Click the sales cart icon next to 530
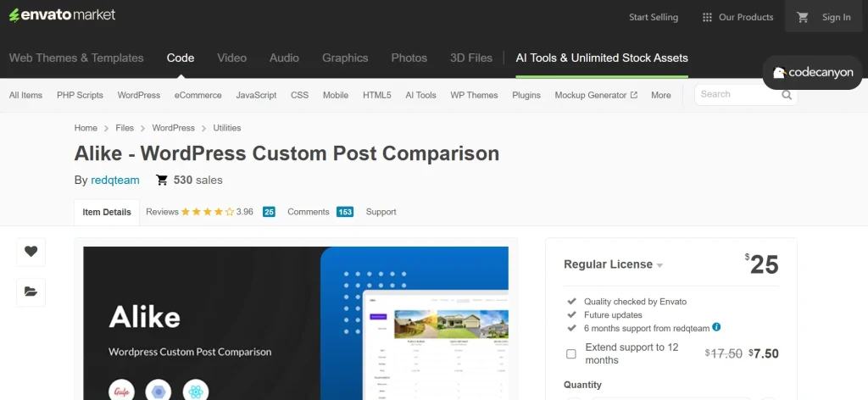The image size is (868, 400). tap(162, 180)
